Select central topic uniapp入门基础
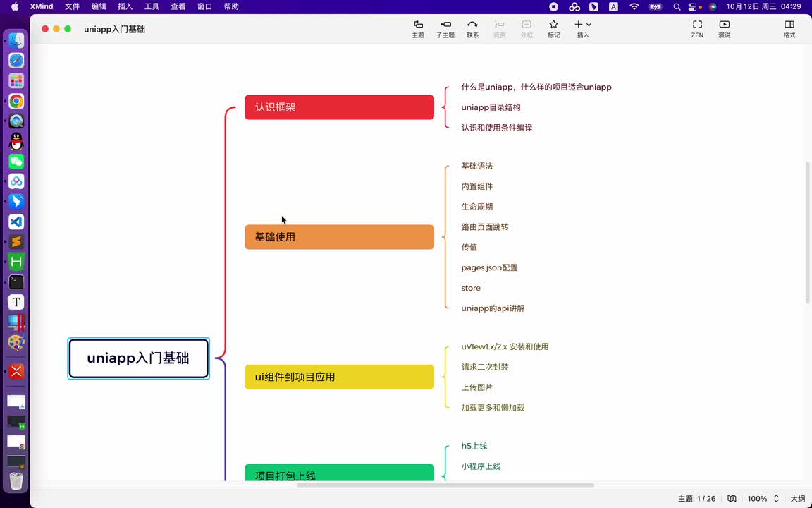Image resolution: width=812 pixels, height=508 pixels. tap(138, 358)
